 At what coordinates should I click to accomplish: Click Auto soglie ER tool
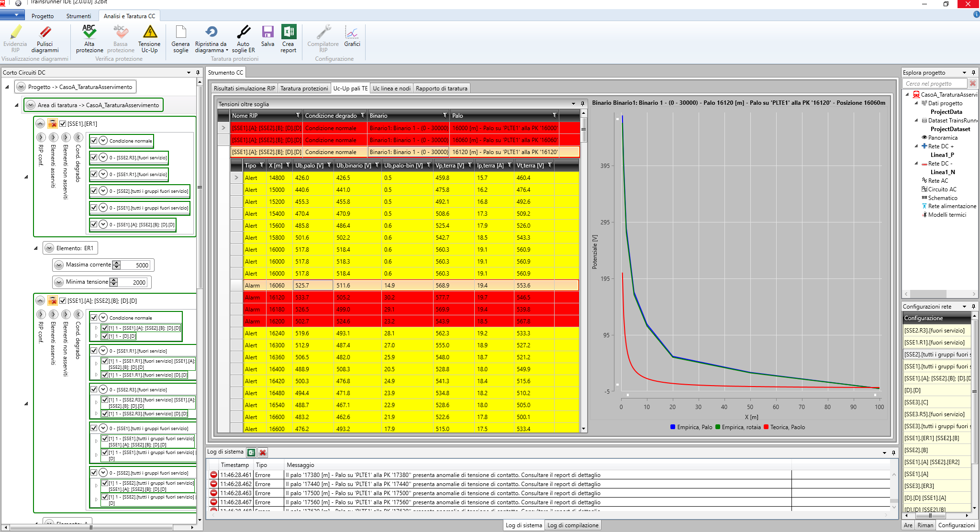[x=244, y=32]
